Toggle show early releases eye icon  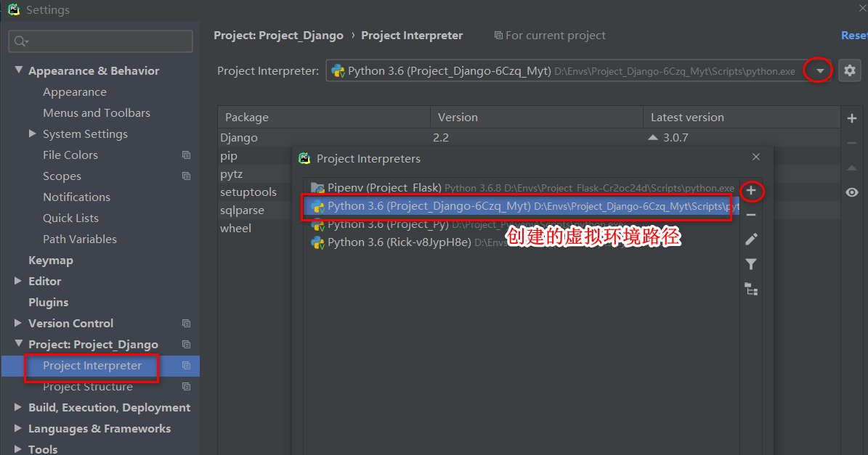(852, 192)
